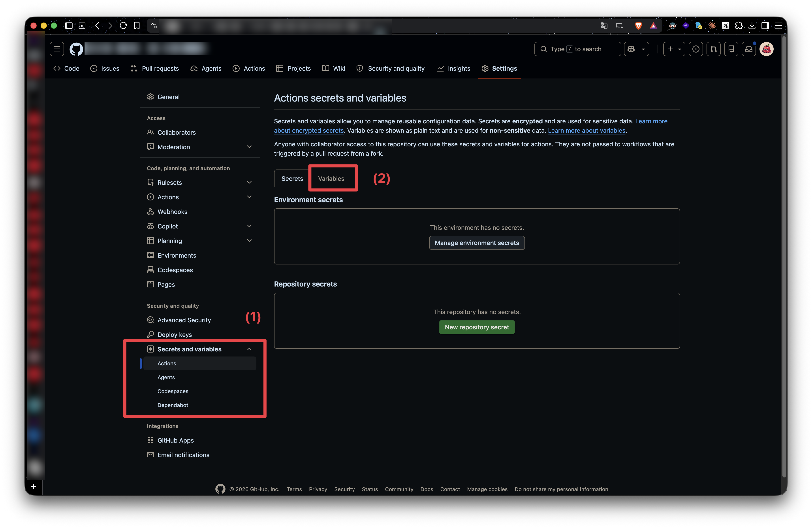Image resolution: width=812 pixels, height=528 pixels.
Task: Go to GitHub homepage via Octocat logo
Action: point(76,49)
